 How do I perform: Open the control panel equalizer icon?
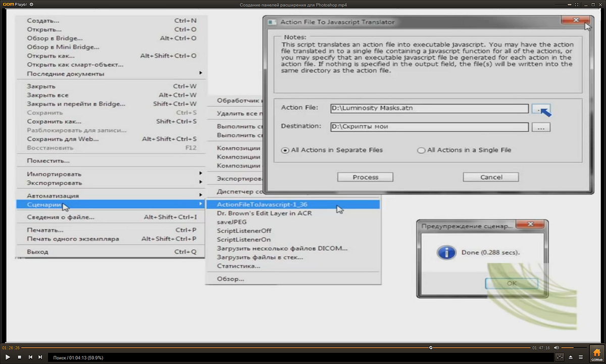coord(560,357)
